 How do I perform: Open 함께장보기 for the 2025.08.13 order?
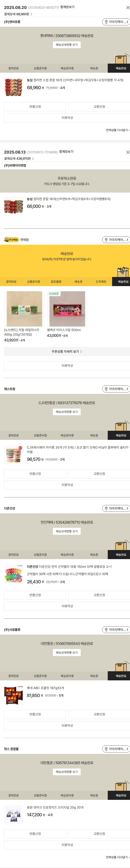(x=66, y=152)
